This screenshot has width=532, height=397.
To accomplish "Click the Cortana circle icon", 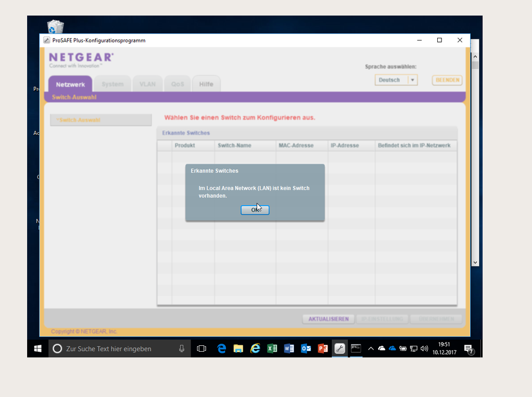I will (x=58, y=349).
